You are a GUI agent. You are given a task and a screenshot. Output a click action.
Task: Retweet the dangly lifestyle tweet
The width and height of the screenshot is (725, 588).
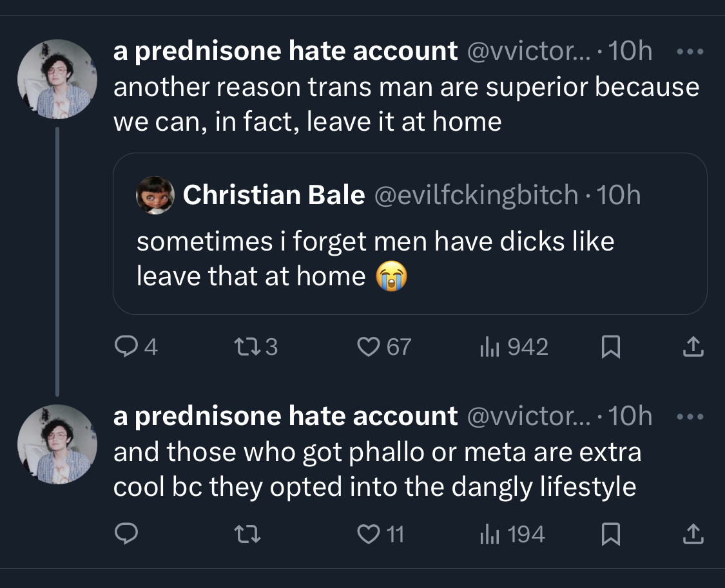pos(247,535)
